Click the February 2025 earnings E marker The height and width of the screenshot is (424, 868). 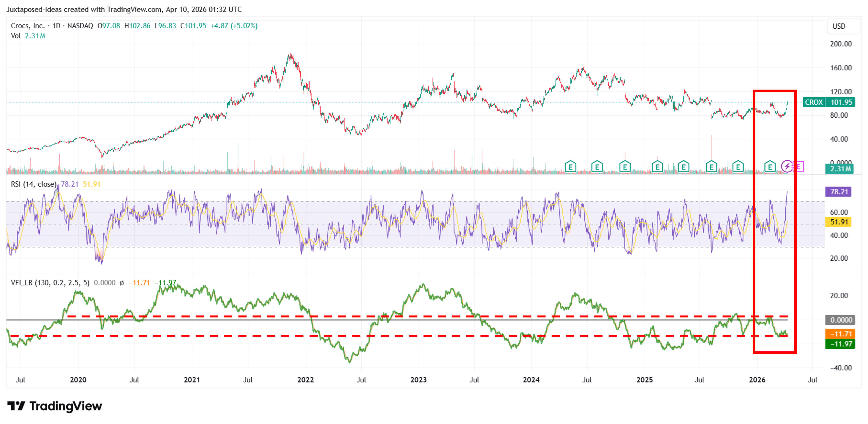coord(657,167)
